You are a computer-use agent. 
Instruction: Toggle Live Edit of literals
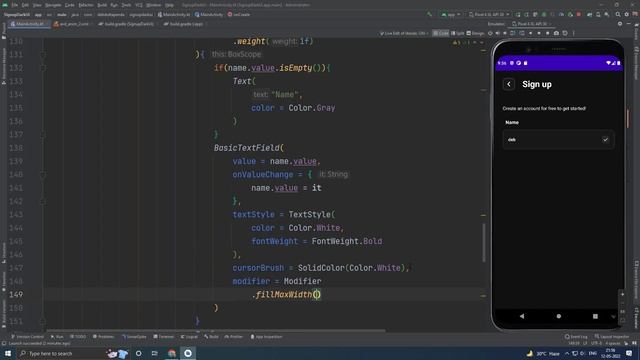point(403,33)
